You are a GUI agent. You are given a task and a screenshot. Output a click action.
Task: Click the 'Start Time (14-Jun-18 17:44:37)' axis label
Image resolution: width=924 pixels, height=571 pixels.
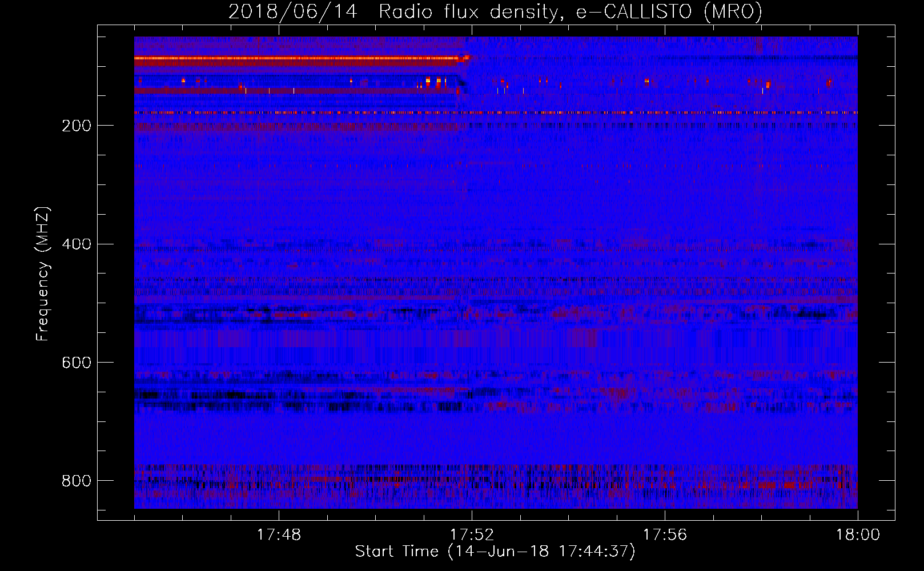[495, 552]
